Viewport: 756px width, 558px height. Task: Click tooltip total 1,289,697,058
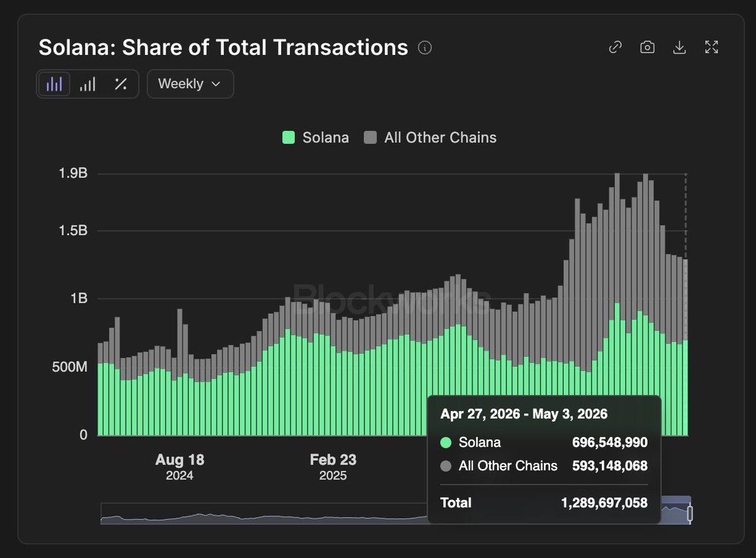pyautogui.click(x=604, y=503)
